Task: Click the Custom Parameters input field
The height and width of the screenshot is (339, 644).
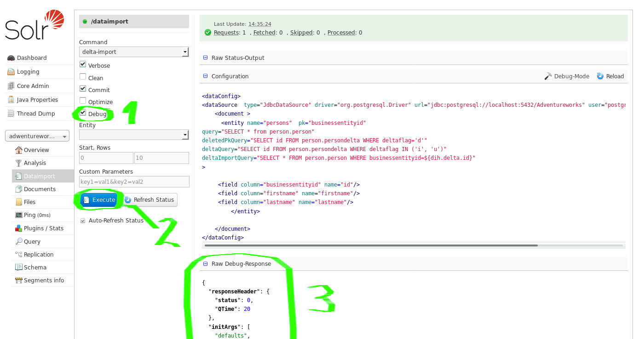Action: 133,181
